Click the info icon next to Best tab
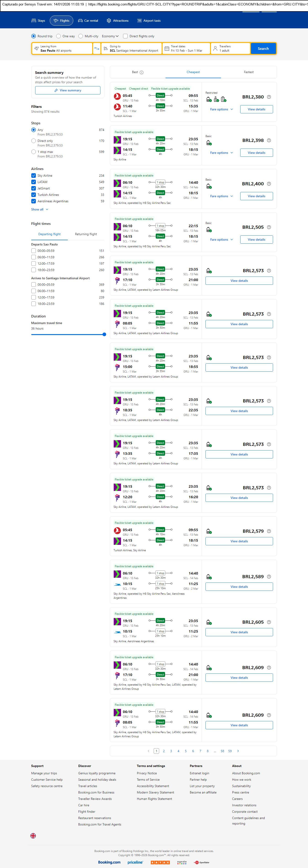Image resolution: width=308 pixels, height=868 pixels. [141, 72]
